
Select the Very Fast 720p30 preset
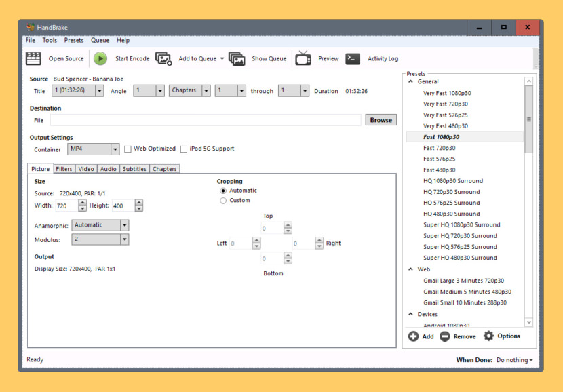[446, 104]
